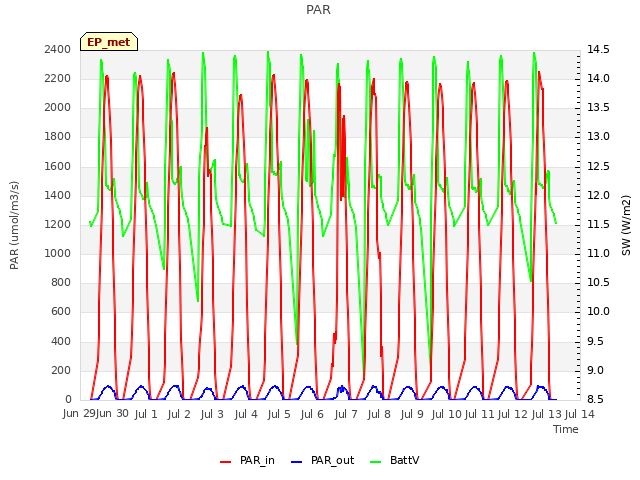Click the Jul 3 date tick label
This screenshot has height=480, width=640.
pyautogui.click(x=212, y=414)
